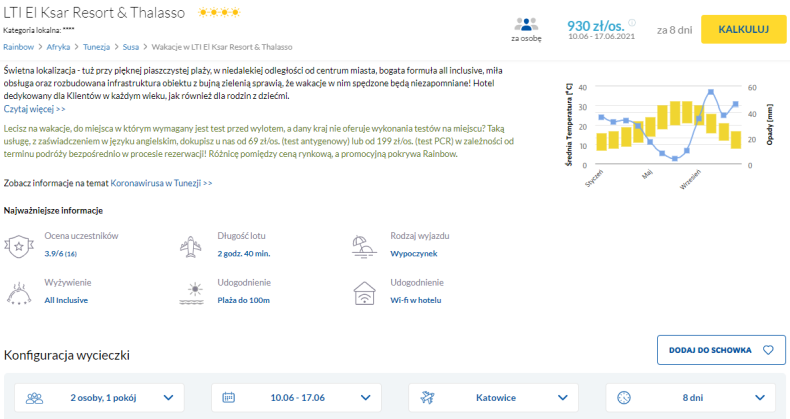
Task: Click the All Inclusive meal dish icon
Action: coord(19,293)
